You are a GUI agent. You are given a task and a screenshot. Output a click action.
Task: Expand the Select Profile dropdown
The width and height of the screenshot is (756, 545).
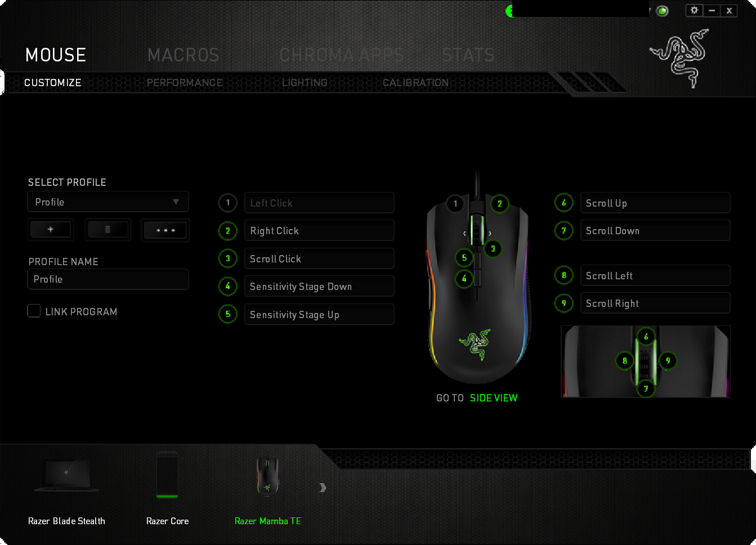108,202
